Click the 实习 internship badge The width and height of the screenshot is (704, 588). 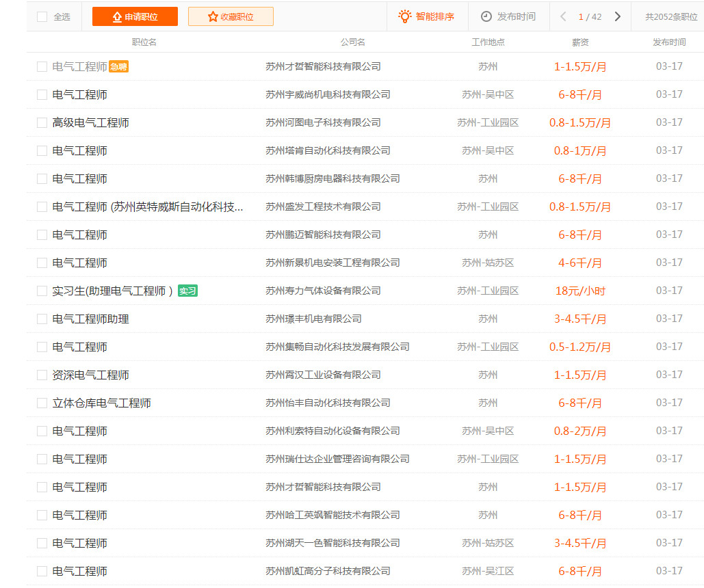tap(187, 291)
